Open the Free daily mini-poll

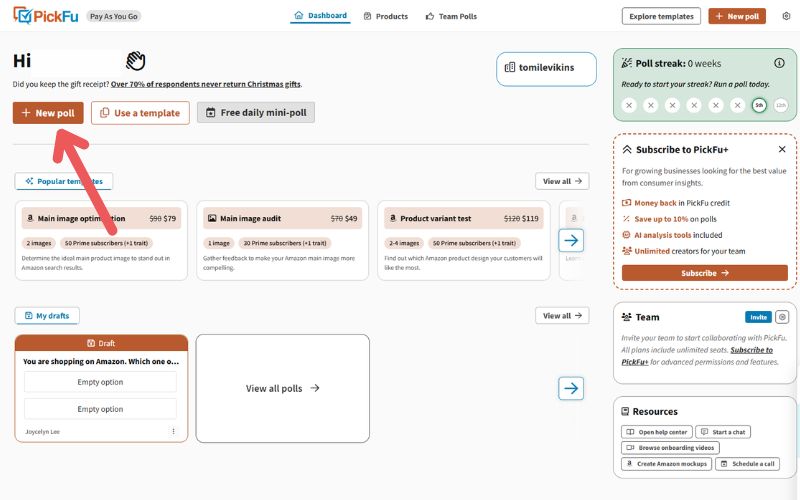tap(256, 112)
